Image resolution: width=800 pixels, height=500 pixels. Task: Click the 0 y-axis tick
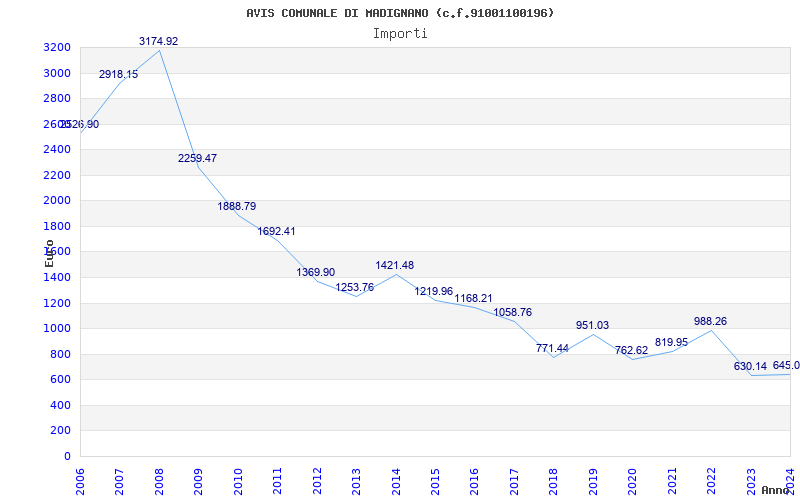tap(67, 457)
